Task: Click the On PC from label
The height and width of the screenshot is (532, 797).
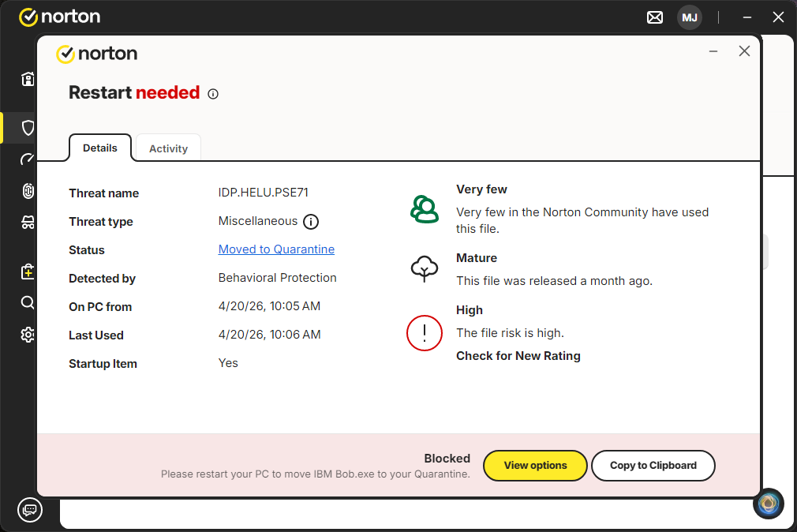Action: [101, 307]
